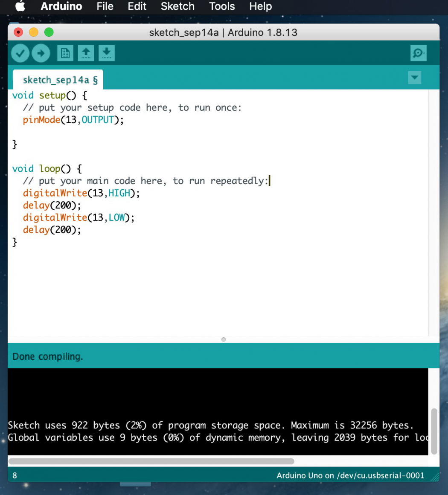Create a new sketch with New icon
Viewport: 448px width, 495px height.
click(65, 53)
